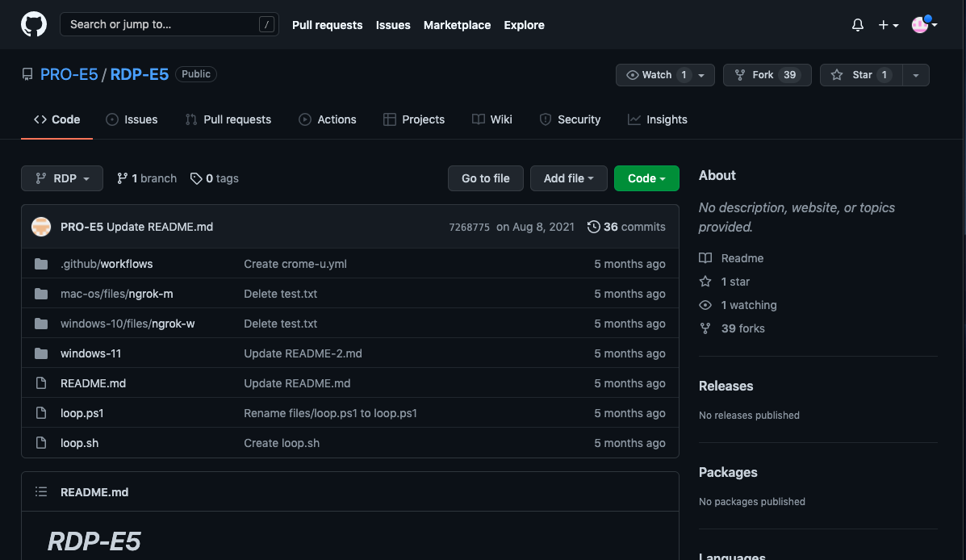Viewport: 966px width, 560px height.
Task: Click the windows-11 folder icon
Action: [x=41, y=353]
